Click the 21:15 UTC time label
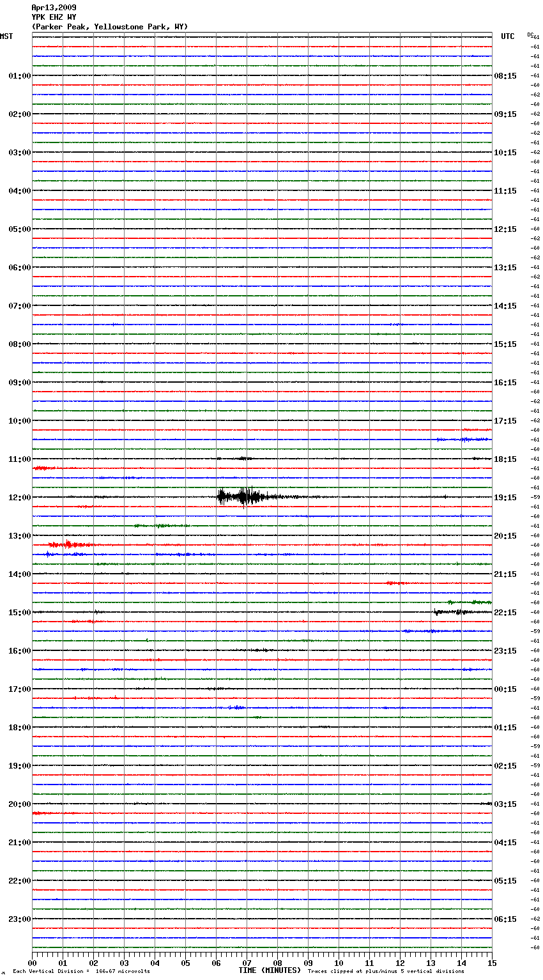Viewport: 543px width, 980px height. [x=505, y=574]
